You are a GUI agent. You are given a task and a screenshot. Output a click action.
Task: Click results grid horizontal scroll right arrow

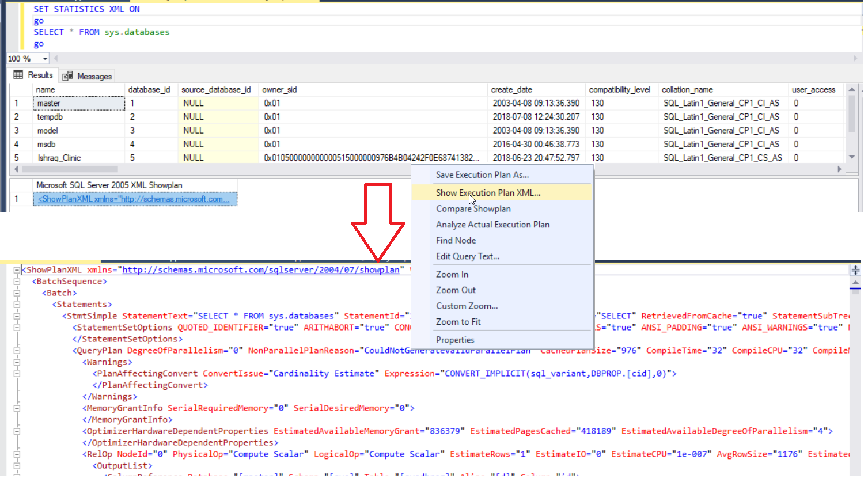[x=839, y=169]
